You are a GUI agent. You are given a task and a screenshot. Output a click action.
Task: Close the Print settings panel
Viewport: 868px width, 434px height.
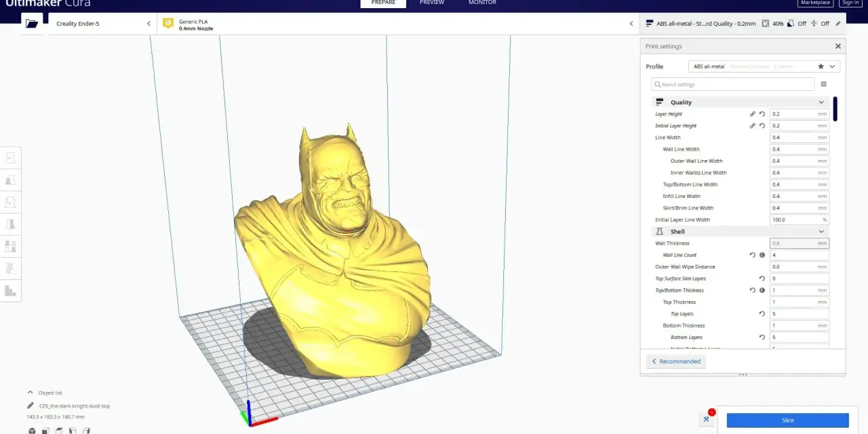[x=838, y=46]
